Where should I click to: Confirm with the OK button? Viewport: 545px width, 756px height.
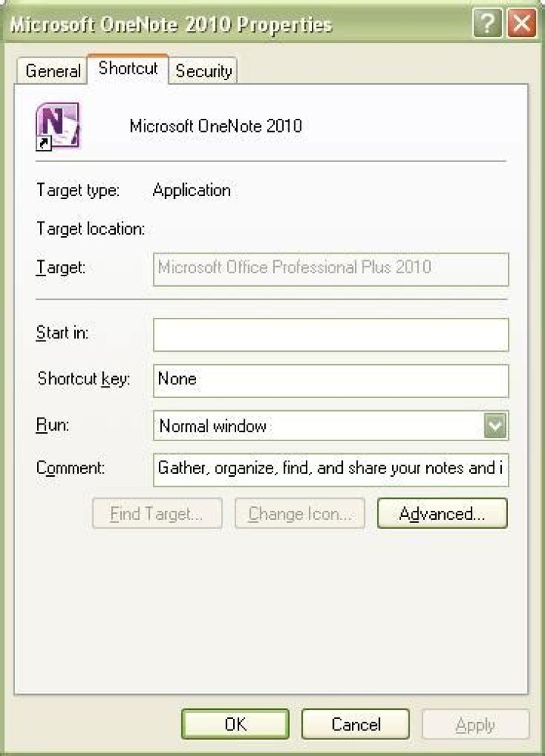coord(235,723)
